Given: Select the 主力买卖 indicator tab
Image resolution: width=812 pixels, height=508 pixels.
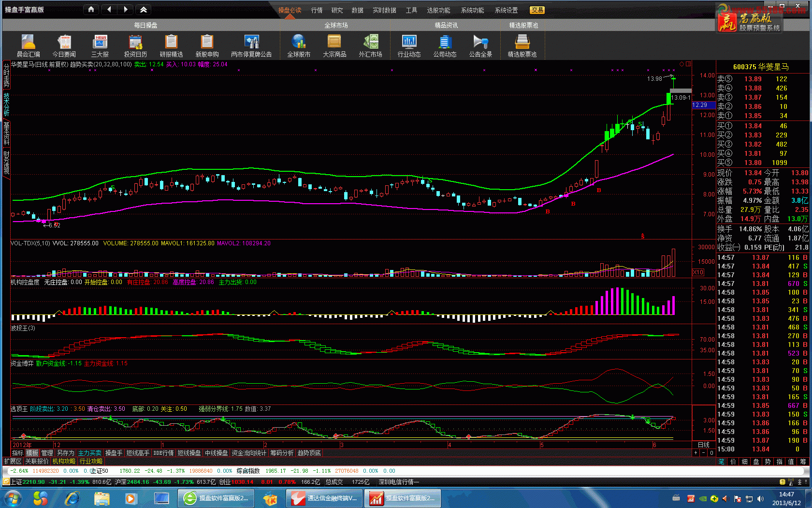Looking at the screenshot, I should 90,453.
